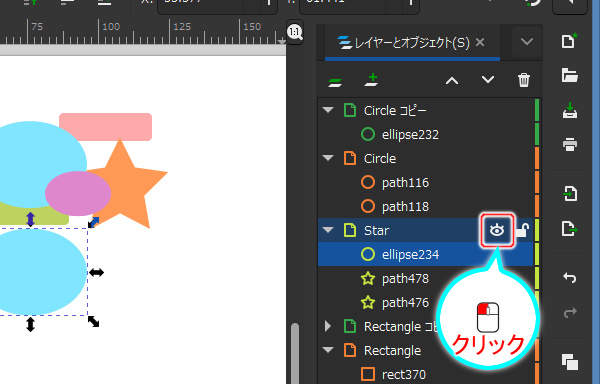Collapse the Rectangle layer triangle

coord(328,350)
